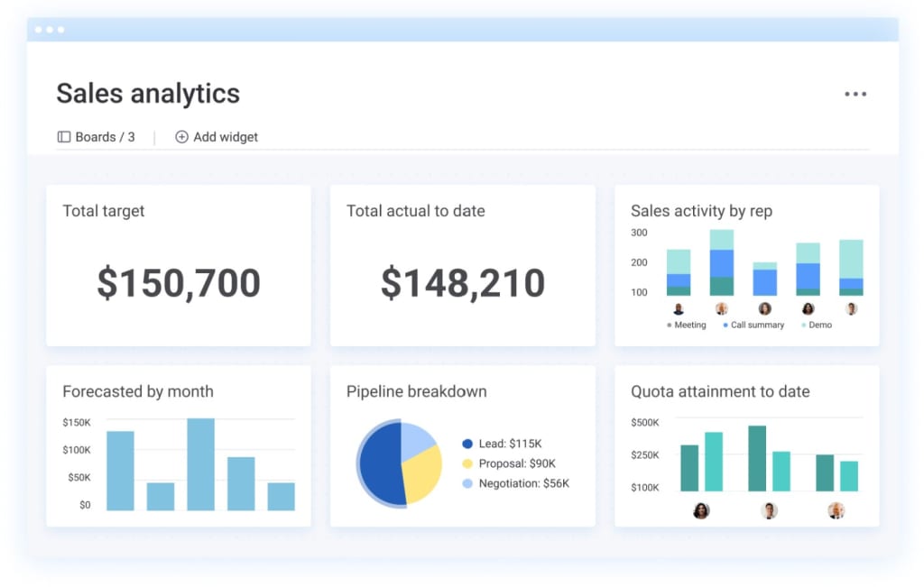Click second rep avatar in Sales activity chart
Screen dimensions: 924x587
pyautogui.click(x=721, y=308)
